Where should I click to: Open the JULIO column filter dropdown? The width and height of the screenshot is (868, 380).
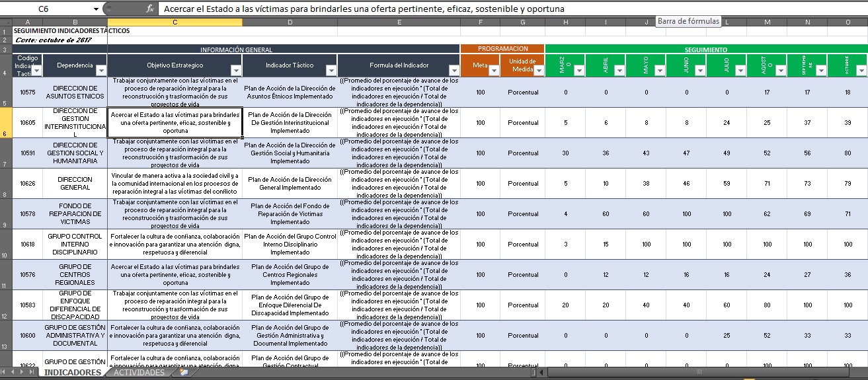(740, 71)
